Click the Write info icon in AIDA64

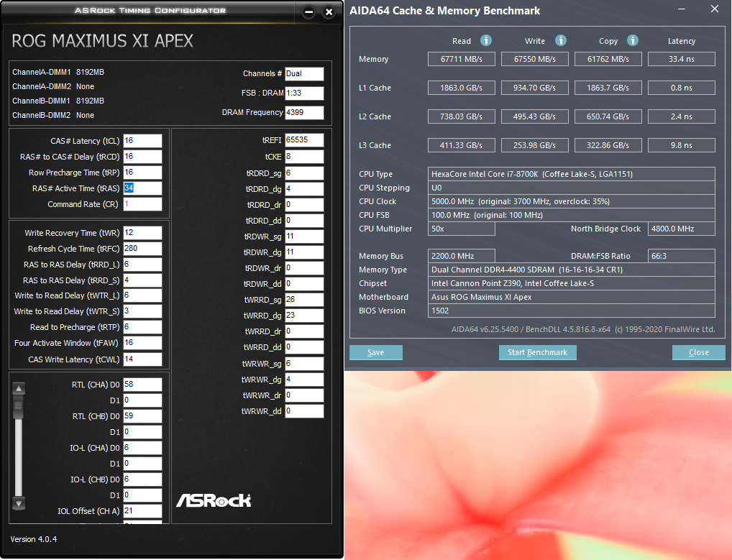pos(561,40)
